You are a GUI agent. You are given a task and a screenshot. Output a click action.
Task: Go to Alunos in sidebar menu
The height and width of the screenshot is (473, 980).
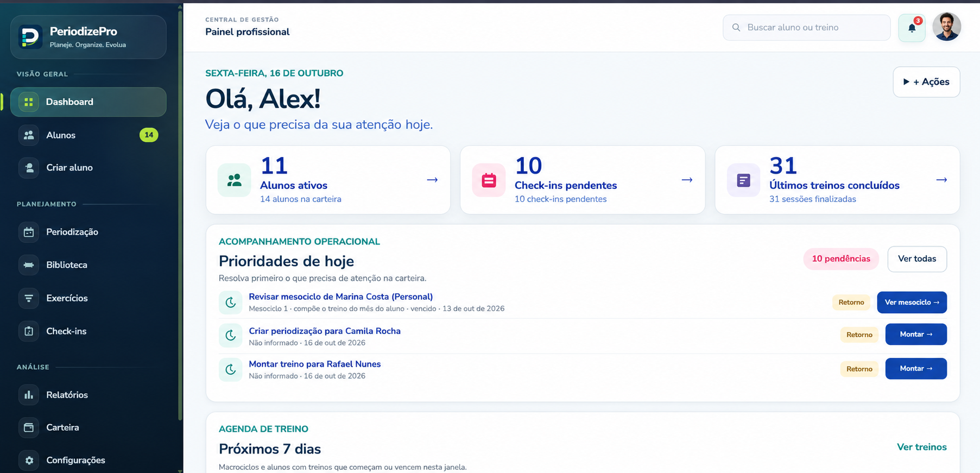pos(88,135)
